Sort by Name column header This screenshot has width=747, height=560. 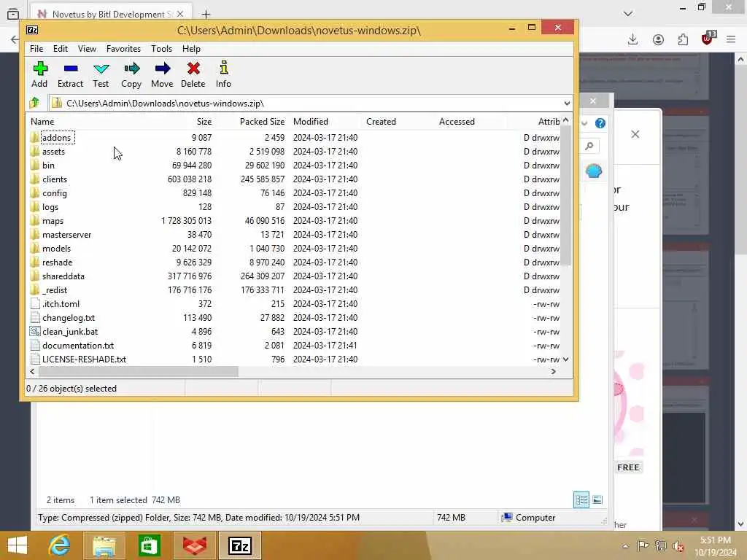[x=42, y=122]
